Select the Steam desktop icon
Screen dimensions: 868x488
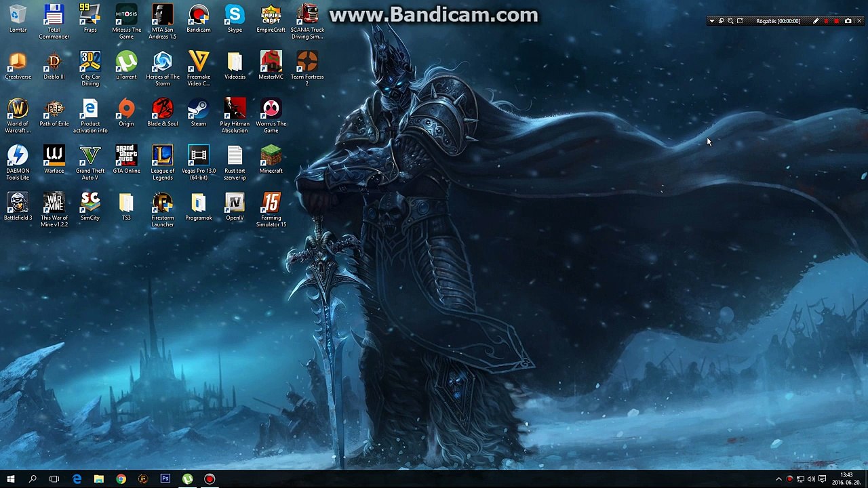[199, 113]
